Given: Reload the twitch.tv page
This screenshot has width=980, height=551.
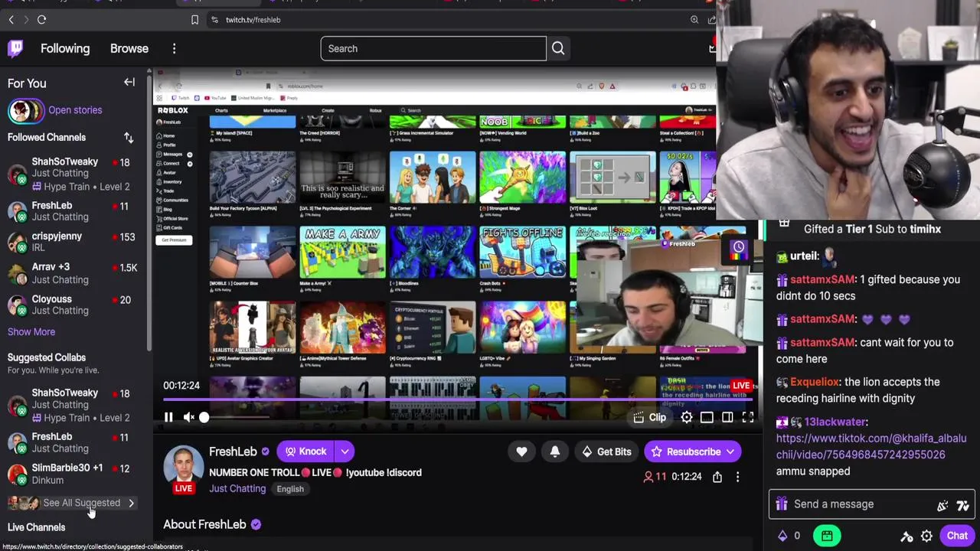Looking at the screenshot, I should pyautogui.click(x=42, y=20).
